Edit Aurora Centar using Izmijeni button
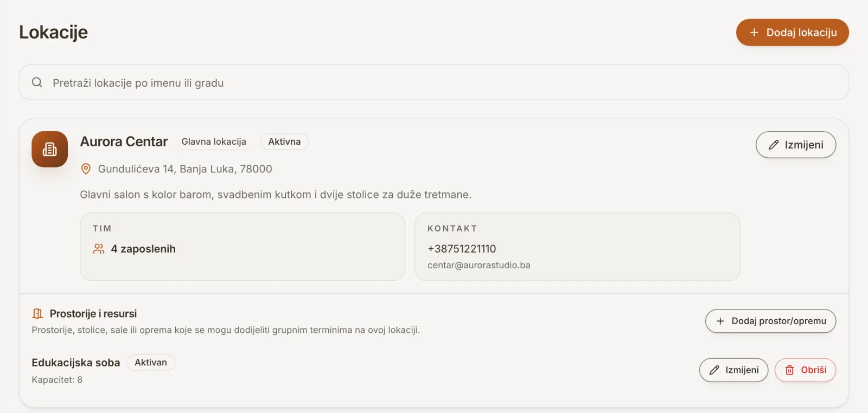The image size is (868, 413). (795, 145)
